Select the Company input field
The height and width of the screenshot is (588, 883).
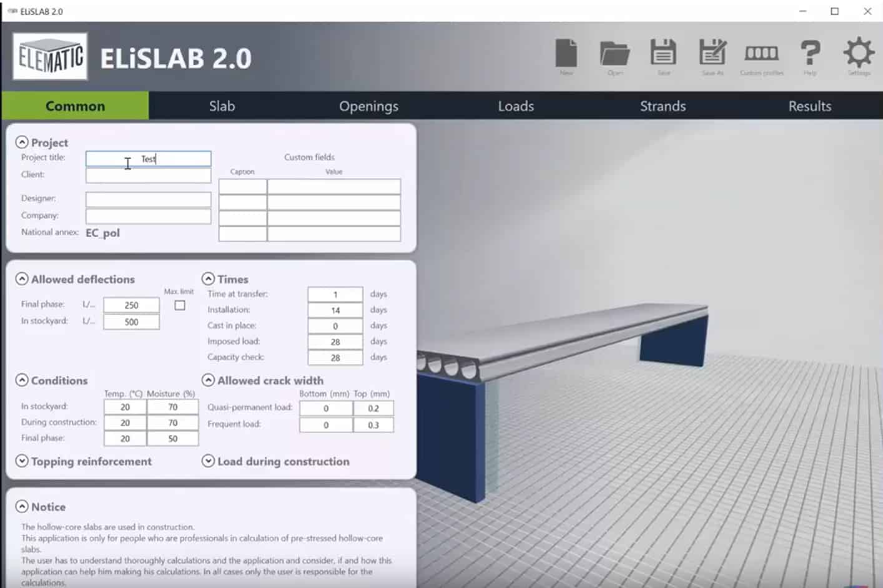[x=148, y=216]
